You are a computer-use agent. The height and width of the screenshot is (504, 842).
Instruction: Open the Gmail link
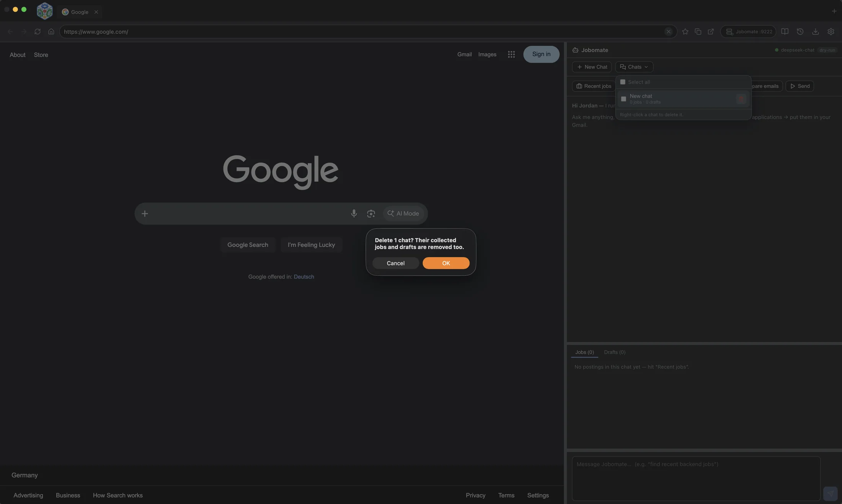pos(464,54)
